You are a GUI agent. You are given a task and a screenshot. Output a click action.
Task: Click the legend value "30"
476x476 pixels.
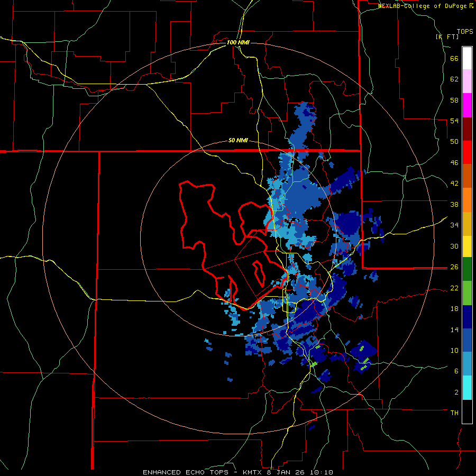pos(454,246)
